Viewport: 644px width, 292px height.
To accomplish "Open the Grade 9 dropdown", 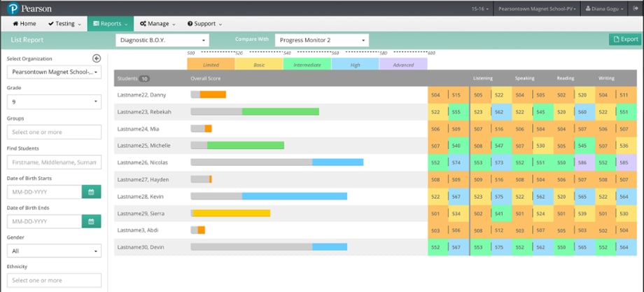I will (54, 102).
